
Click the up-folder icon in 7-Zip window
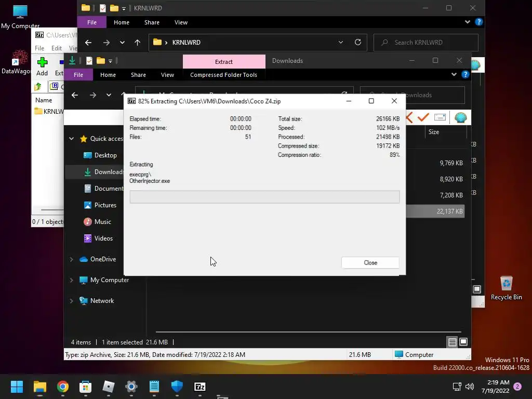37,87
